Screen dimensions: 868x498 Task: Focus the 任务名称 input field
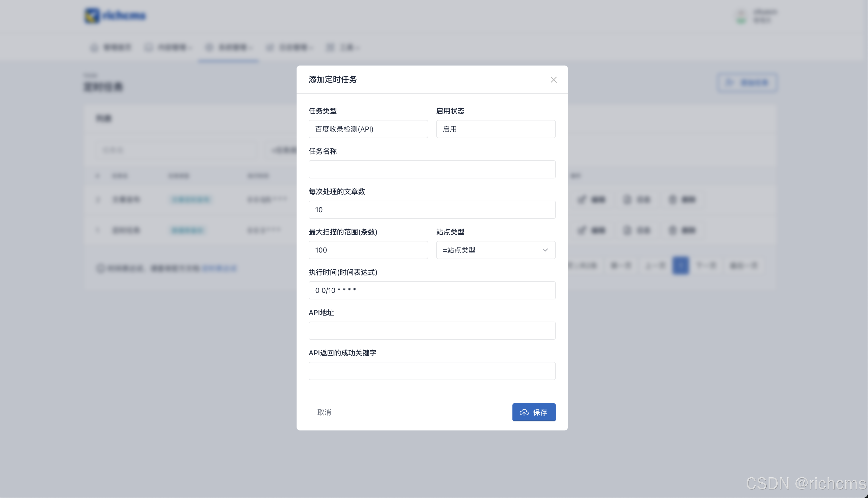pyautogui.click(x=432, y=169)
